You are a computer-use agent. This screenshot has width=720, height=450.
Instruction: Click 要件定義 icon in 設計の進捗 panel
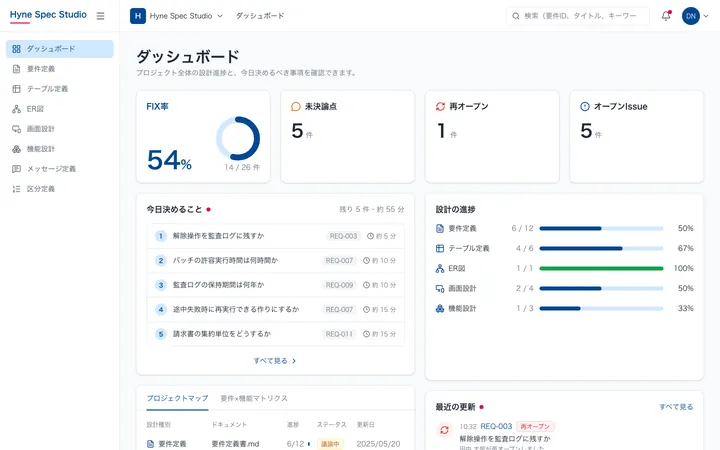440,228
